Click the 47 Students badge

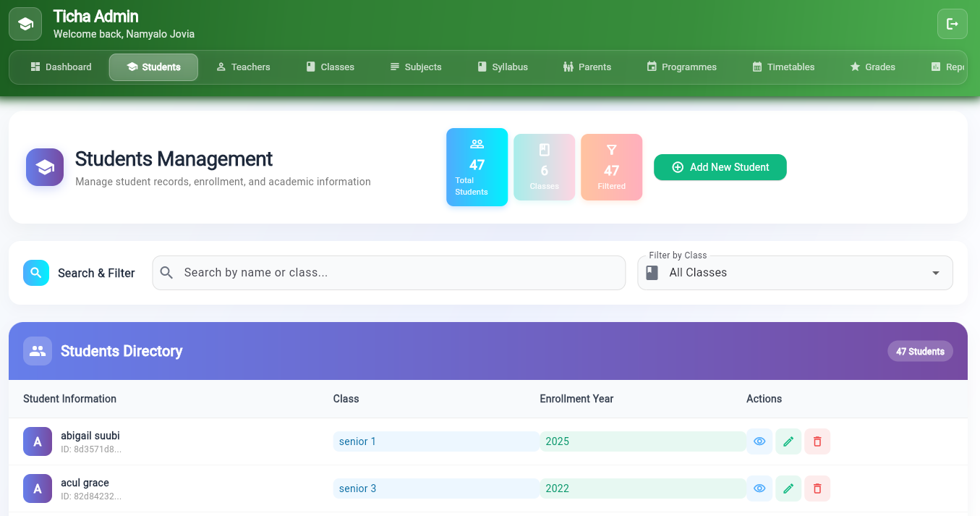920,351
